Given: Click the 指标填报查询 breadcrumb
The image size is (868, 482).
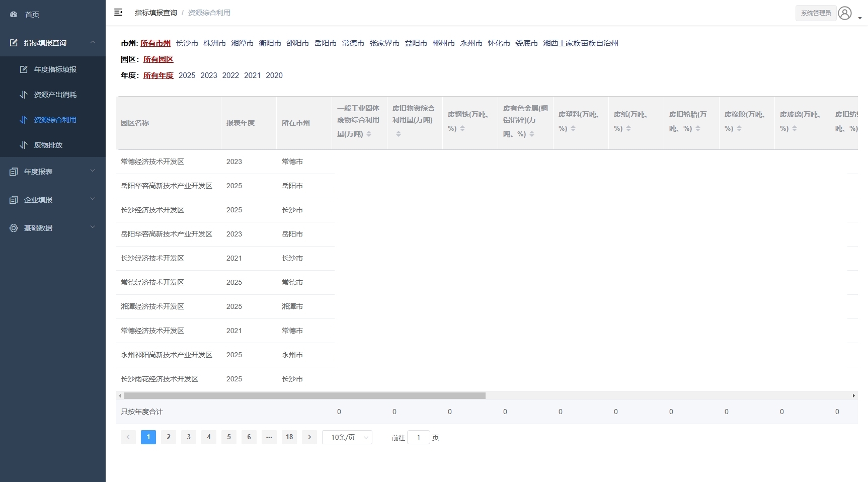Looking at the screenshot, I should coord(155,12).
